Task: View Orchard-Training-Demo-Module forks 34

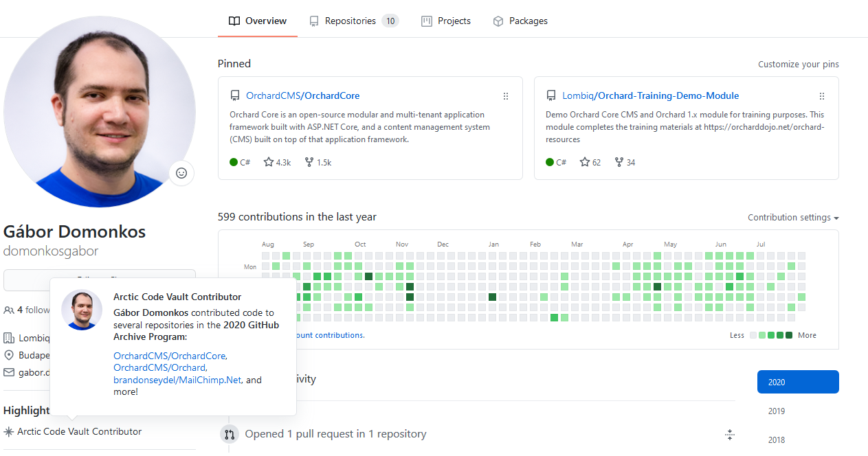Action: [625, 163]
